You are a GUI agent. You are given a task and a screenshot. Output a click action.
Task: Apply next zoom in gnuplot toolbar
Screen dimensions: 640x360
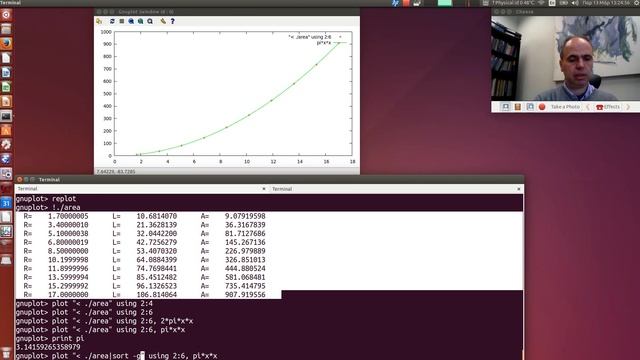(x=140, y=21)
